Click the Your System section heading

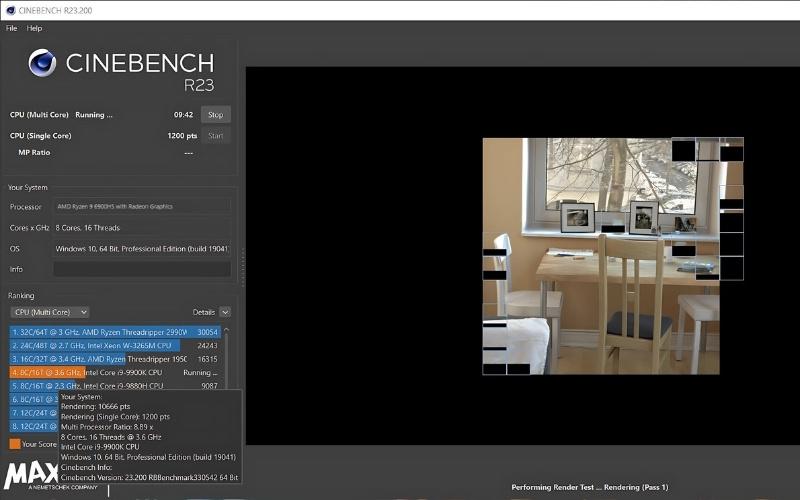[x=28, y=187]
